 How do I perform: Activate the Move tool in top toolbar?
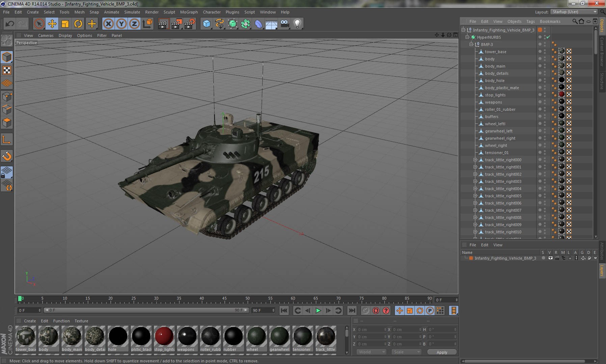[x=52, y=24]
